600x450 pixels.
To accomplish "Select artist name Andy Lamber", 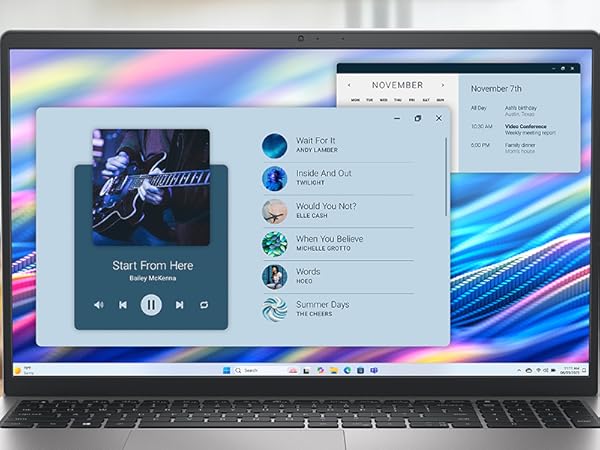I will pyautogui.click(x=317, y=150).
